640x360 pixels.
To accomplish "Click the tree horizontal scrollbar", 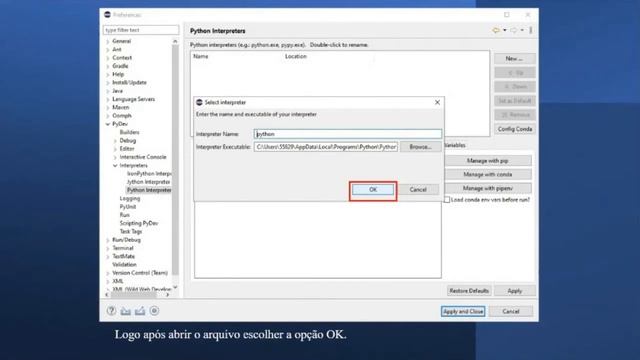I will (133, 294).
